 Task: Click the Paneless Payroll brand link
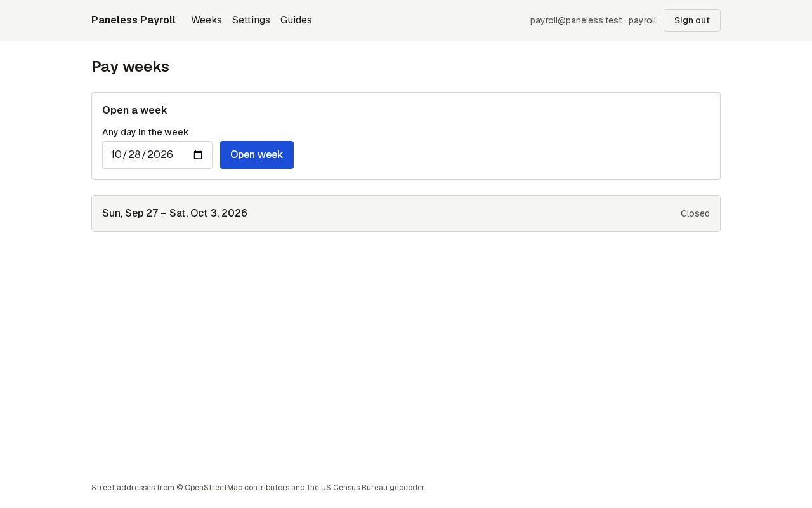133,20
